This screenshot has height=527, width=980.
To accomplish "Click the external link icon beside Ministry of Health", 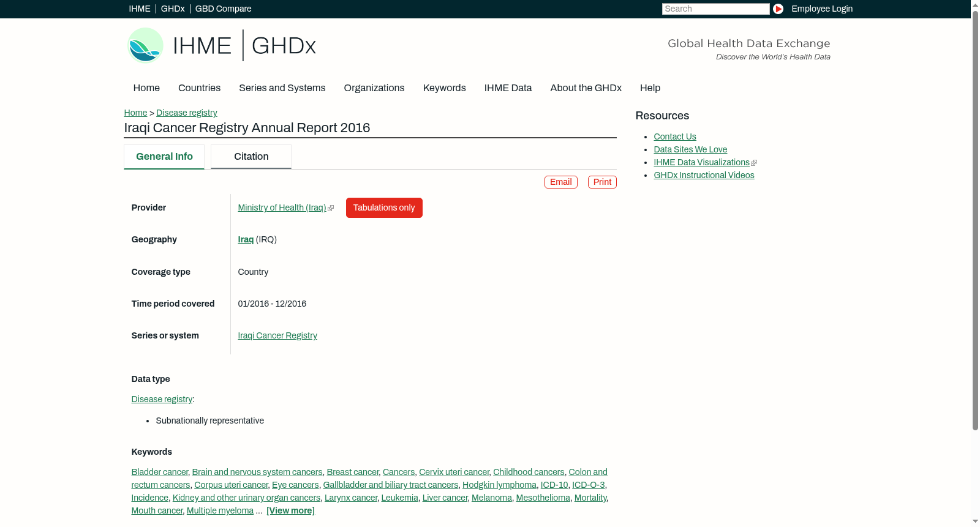I will click(x=331, y=208).
